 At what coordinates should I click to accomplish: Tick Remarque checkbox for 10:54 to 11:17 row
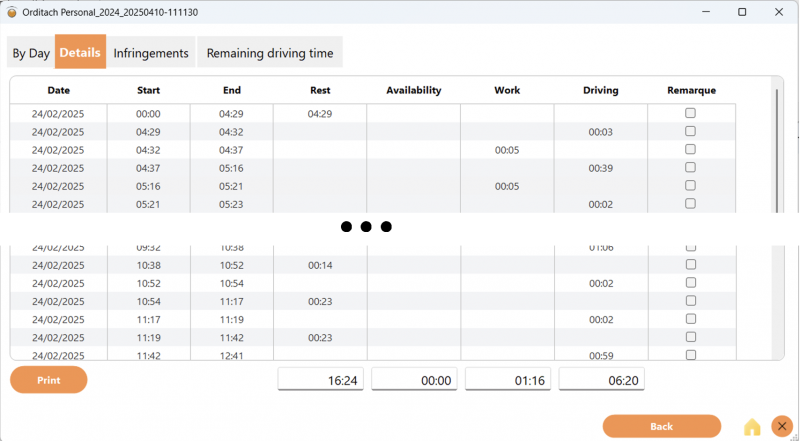(x=691, y=301)
